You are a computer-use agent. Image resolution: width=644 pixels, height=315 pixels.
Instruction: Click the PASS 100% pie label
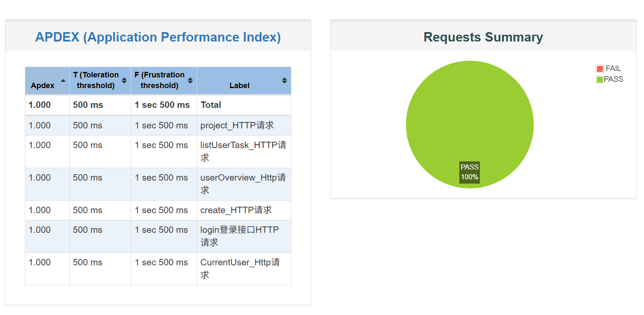point(470,172)
